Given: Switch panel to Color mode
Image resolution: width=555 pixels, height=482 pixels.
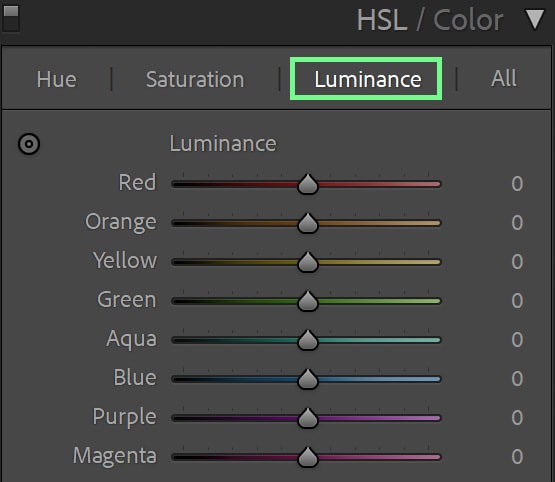Looking at the screenshot, I should point(468,20).
